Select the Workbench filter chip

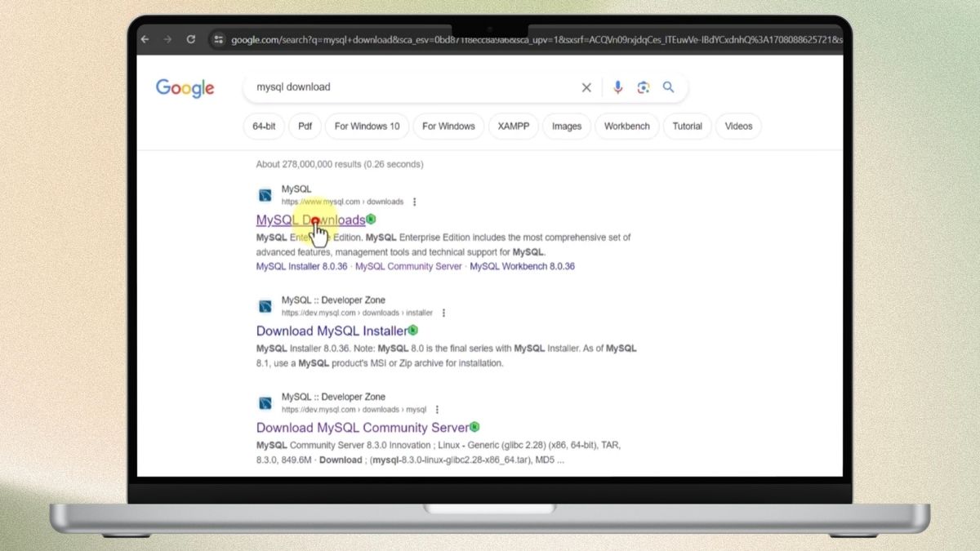[627, 127]
